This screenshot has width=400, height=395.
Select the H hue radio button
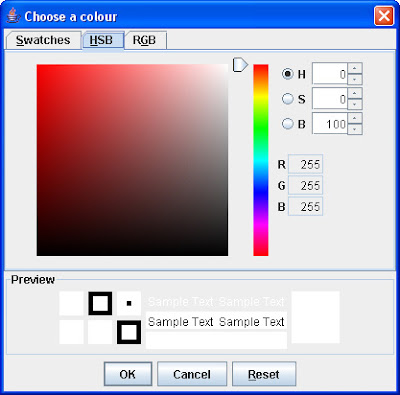coord(288,74)
